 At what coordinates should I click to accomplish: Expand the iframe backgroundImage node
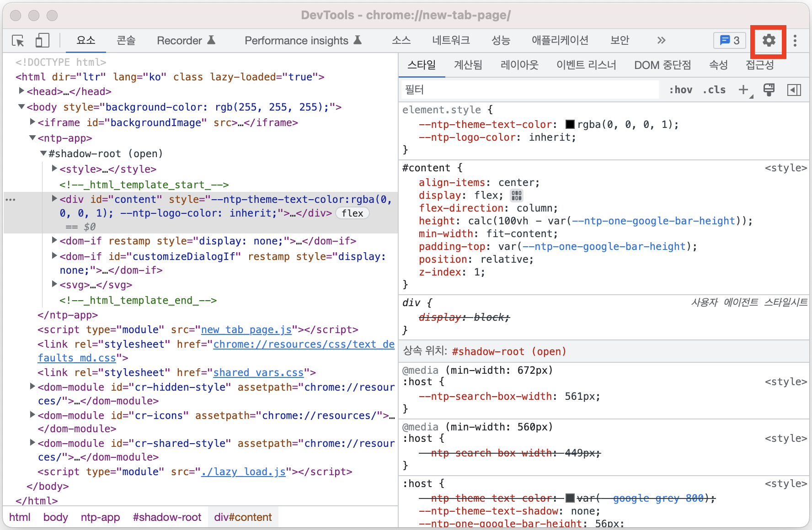32,122
